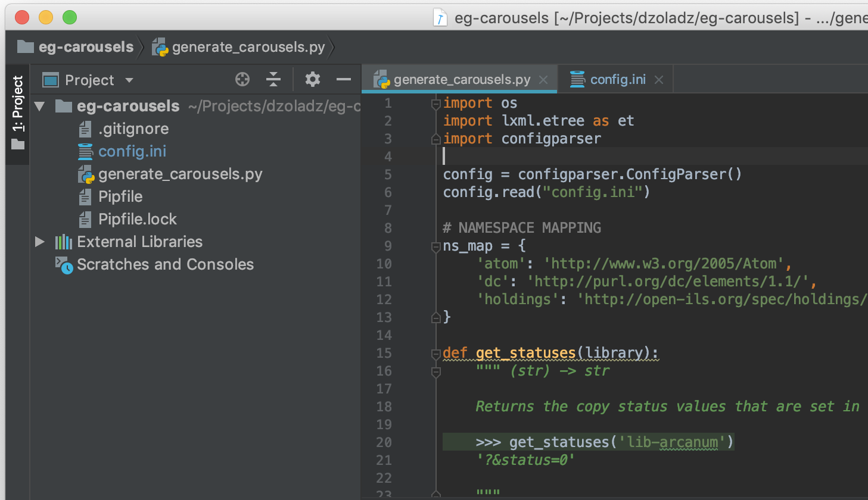Viewport: 868px width, 500px height.
Task: Click line number 20 in the gutter
Action: pyautogui.click(x=384, y=442)
